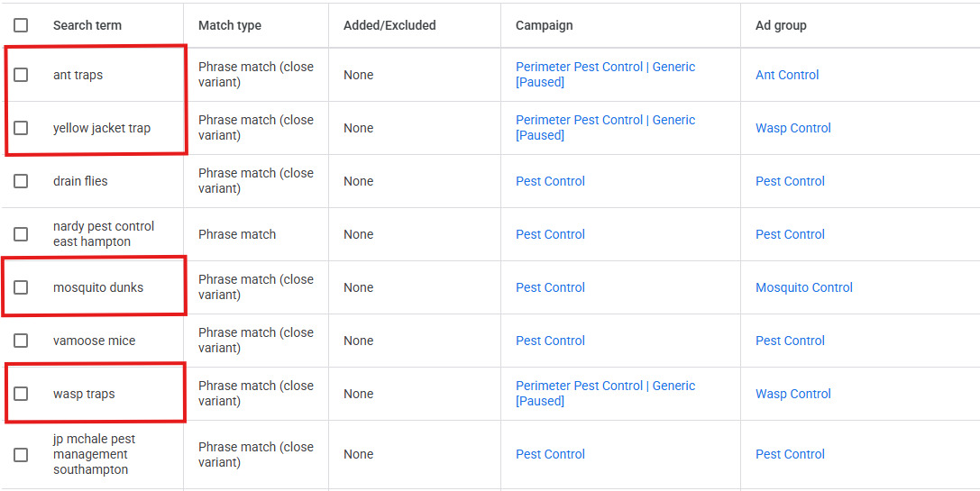Image resolution: width=980 pixels, height=491 pixels.
Task: Click the Match type column header
Action: pos(230,25)
